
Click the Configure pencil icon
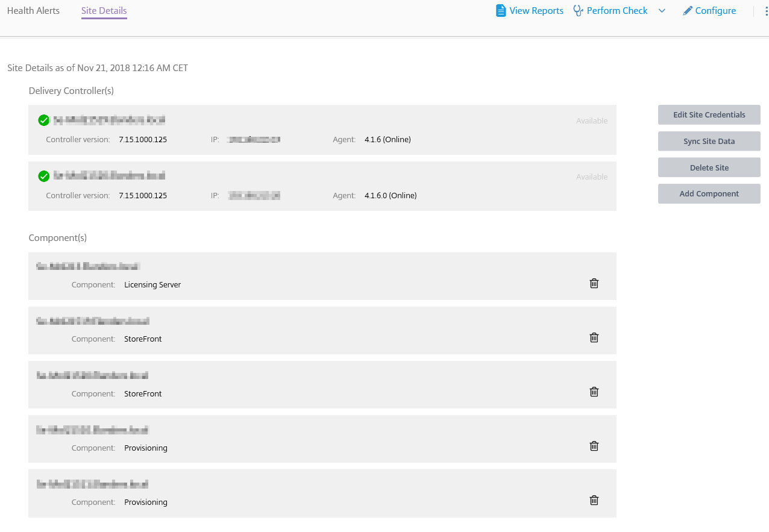point(687,11)
